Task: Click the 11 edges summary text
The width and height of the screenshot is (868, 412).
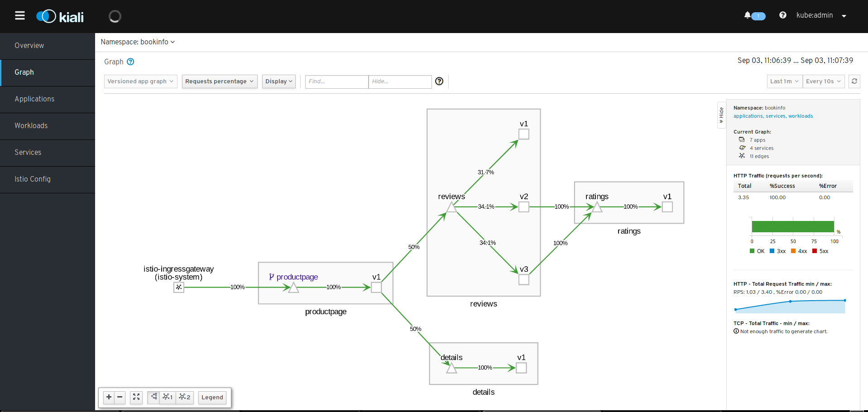Action: [x=759, y=157]
